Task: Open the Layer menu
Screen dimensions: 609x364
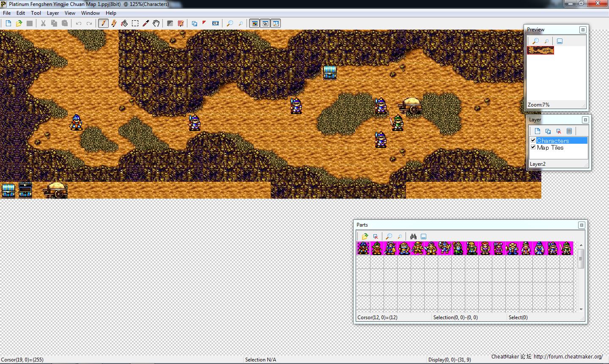Action: tap(52, 13)
